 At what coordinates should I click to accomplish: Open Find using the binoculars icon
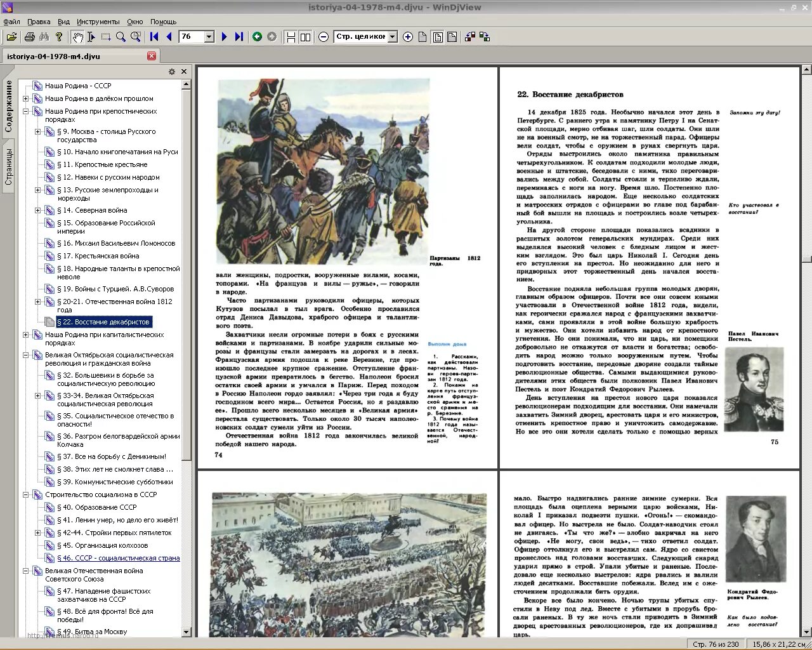point(44,37)
